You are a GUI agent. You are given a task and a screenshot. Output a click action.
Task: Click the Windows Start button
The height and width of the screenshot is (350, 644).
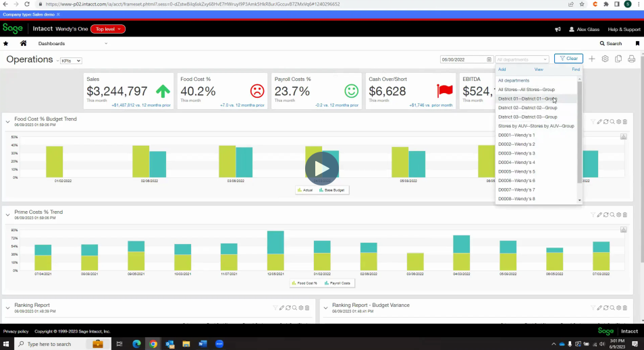[6, 344]
